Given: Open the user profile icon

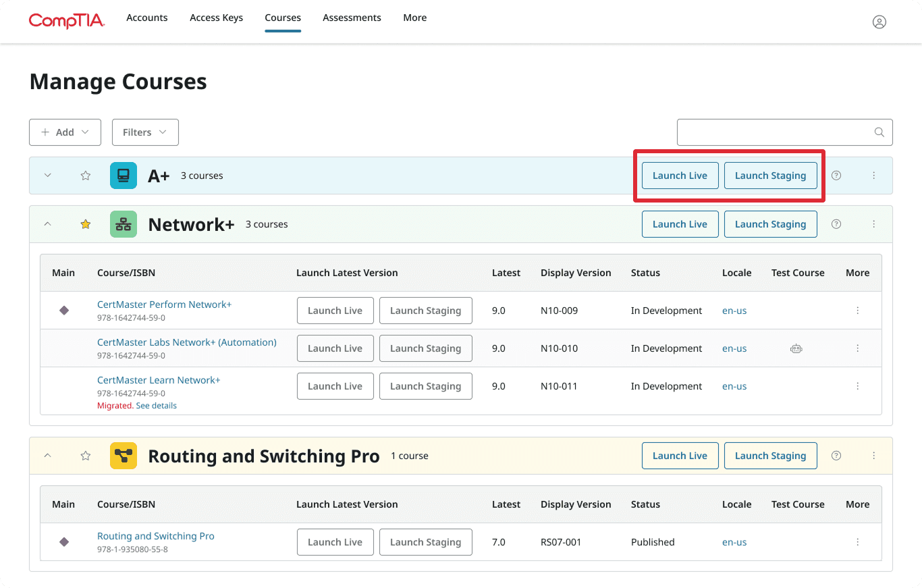Looking at the screenshot, I should pyautogui.click(x=879, y=22).
